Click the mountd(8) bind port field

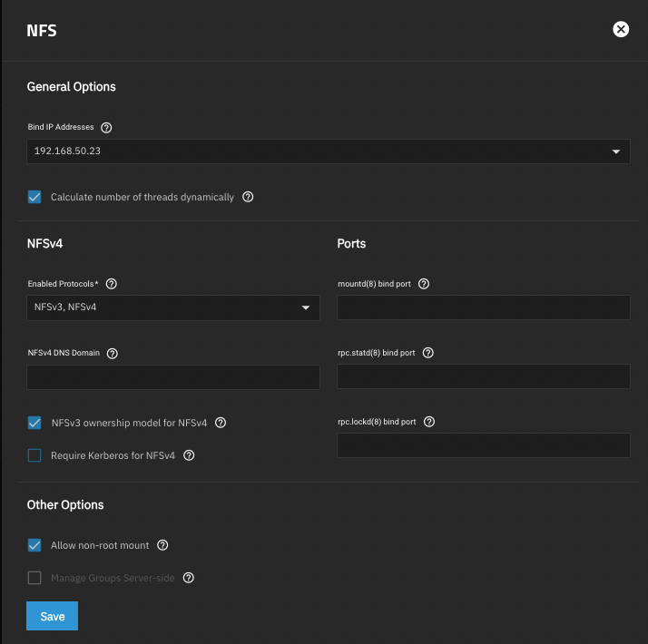coord(483,307)
